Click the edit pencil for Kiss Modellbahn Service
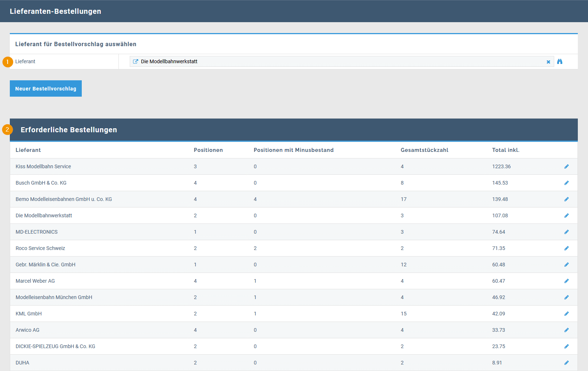588x371 pixels. pyautogui.click(x=567, y=166)
